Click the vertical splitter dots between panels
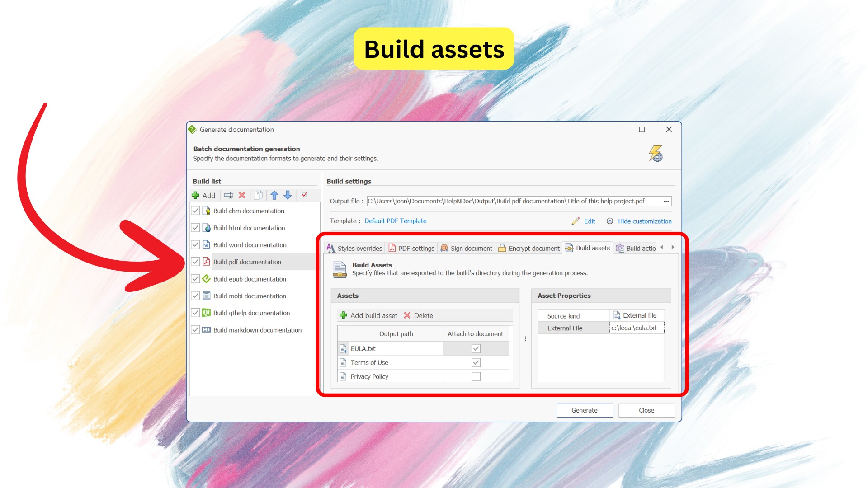This screenshot has height=488, width=868. [525, 338]
